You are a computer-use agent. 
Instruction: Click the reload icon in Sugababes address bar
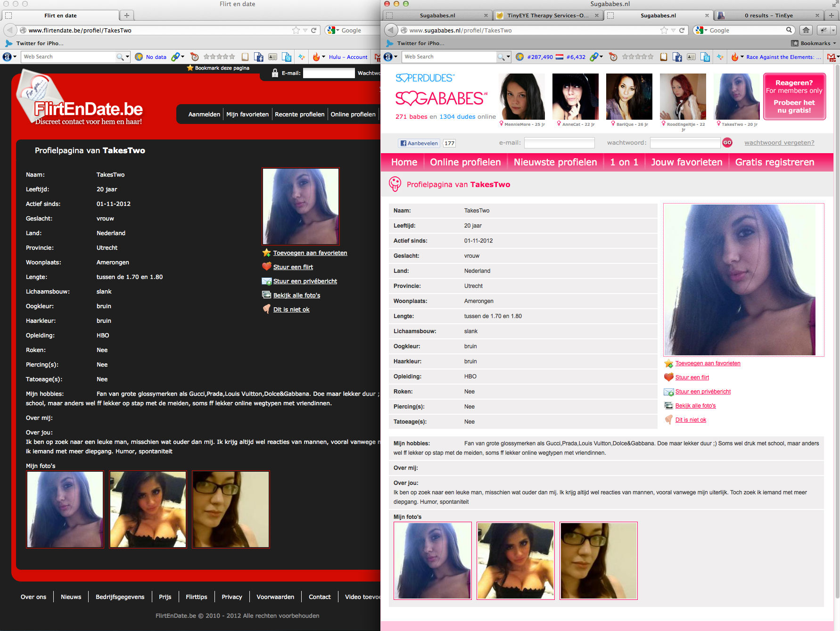(x=682, y=30)
